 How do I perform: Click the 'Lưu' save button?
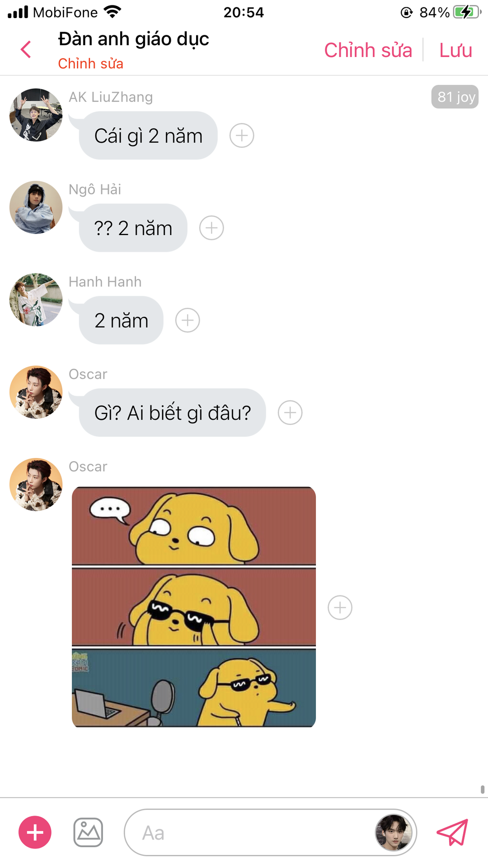(455, 50)
